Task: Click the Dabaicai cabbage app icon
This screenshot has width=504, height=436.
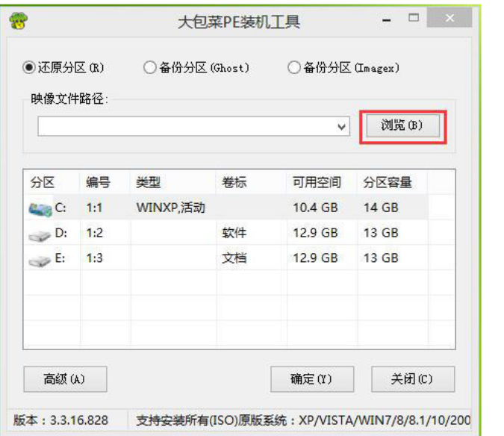Action: [19, 21]
